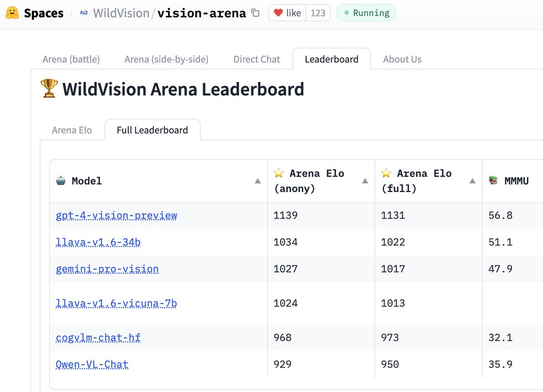Select the 929 anony Elo cell
The image size is (543, 392).
pos(321,364)
